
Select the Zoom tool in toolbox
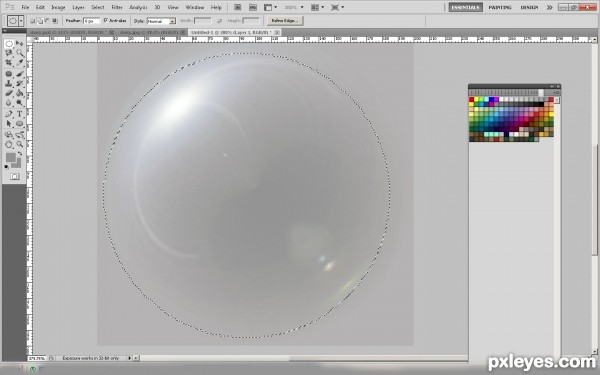click(x=20, y=144)
